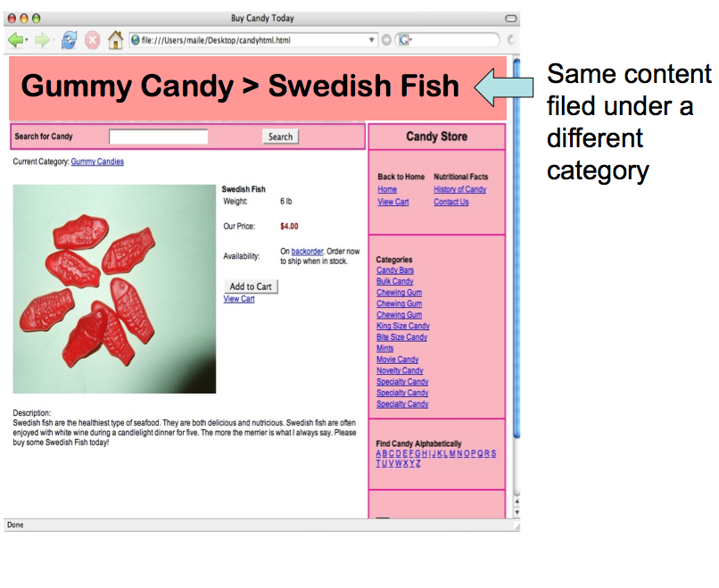The width and height of the screenshot is (719, 588).
Task: Open View Cart under Back to Home
Action: click(393, 202)
